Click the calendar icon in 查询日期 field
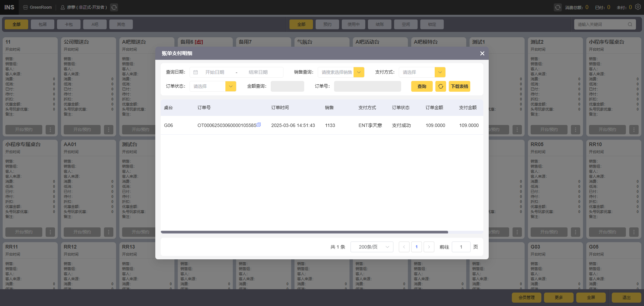The image size is (644, 306). [196, 72]
